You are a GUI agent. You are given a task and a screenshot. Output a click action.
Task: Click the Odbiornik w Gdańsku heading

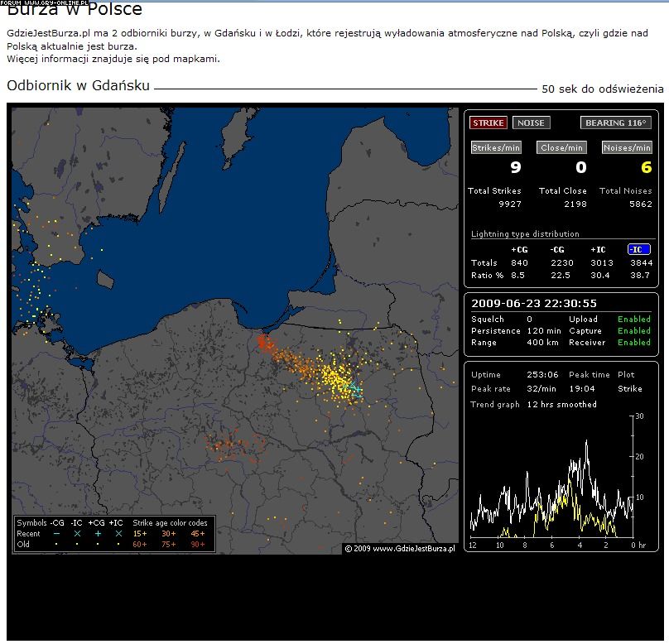click(78, 85)
